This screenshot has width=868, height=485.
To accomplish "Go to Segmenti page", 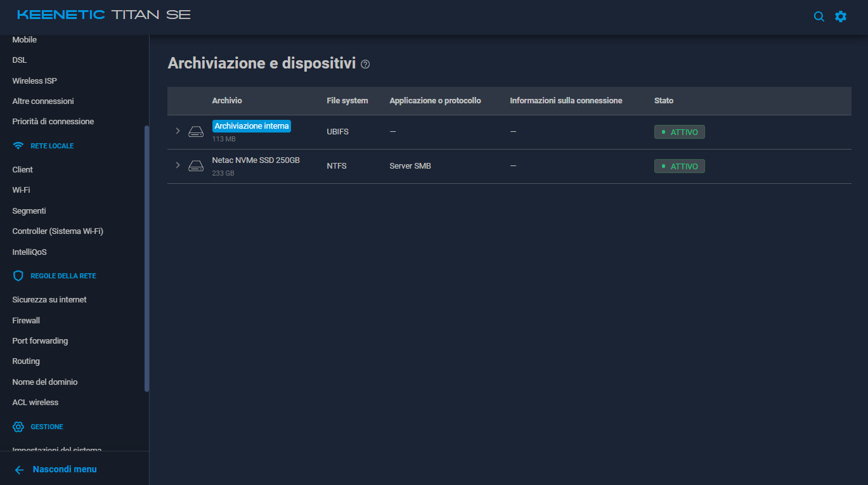I will pos(29,210).
